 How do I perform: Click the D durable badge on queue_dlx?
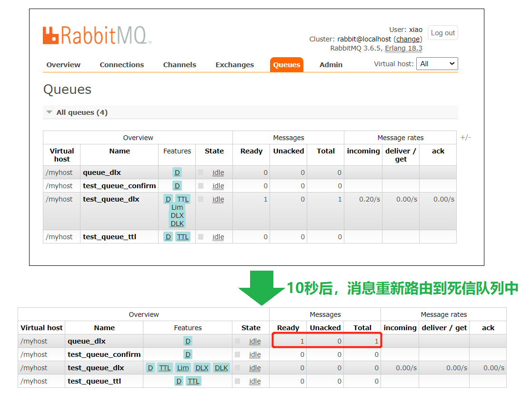(177, 172)
